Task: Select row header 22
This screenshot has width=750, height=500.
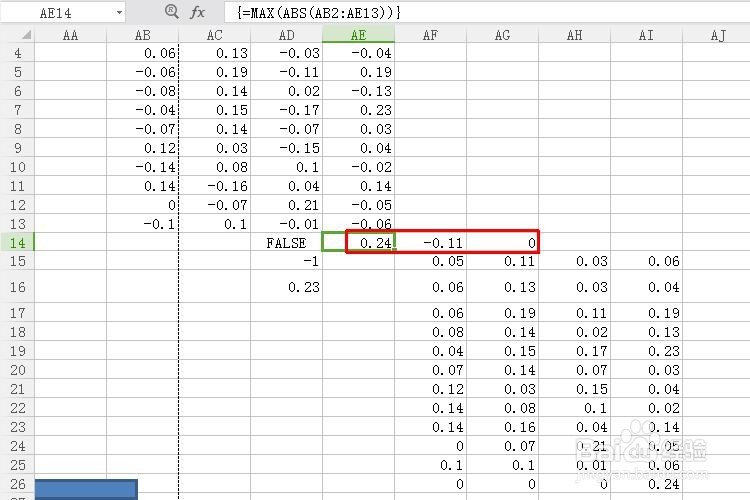Action: click(x=18, y=408)
